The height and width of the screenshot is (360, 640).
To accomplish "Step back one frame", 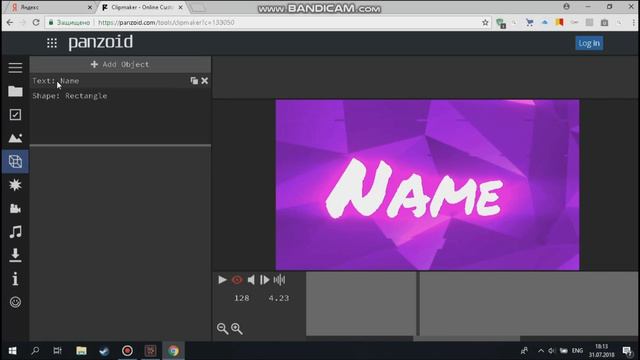I will coord(251,280).
